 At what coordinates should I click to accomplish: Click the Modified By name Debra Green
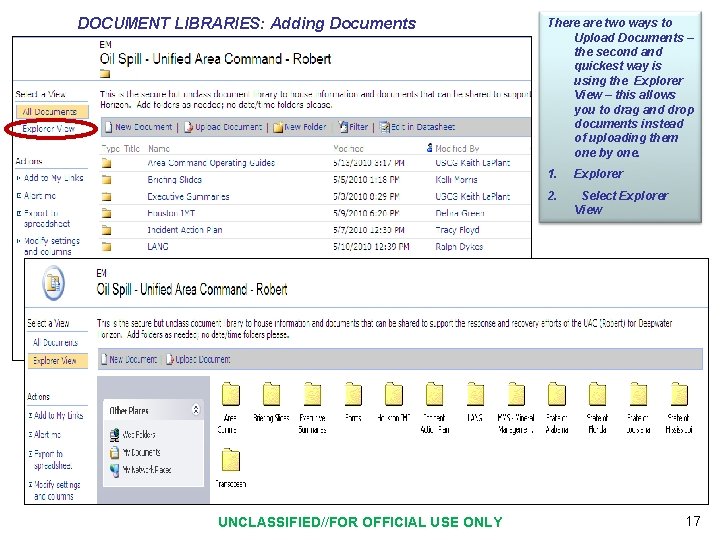(460, 213)
